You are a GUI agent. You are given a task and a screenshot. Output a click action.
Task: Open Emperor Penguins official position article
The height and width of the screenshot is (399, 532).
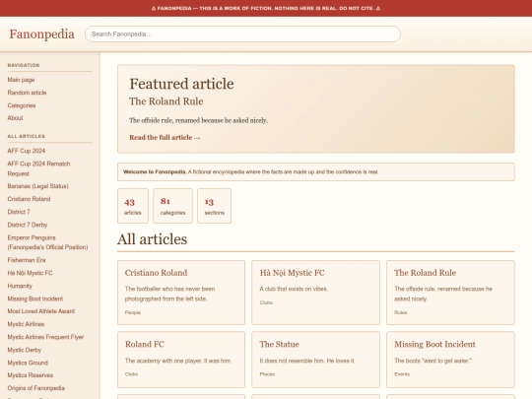[48, 242]
